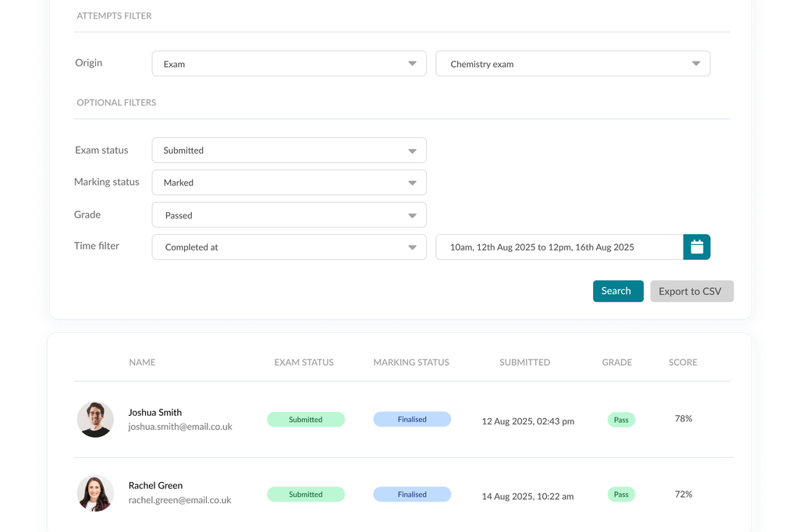Click Export to CSV

691,290
